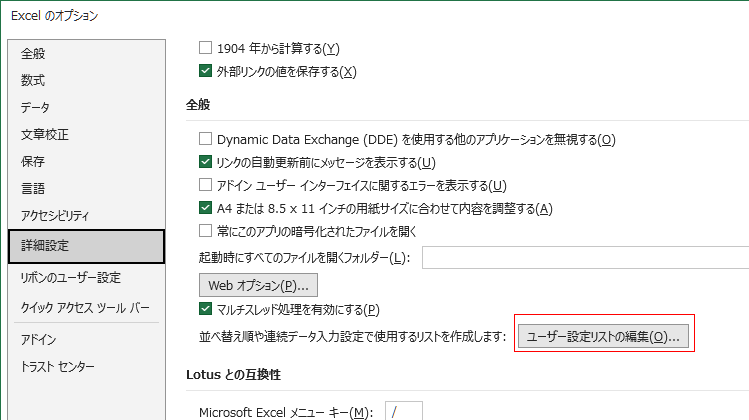Open the Web オプション dialog button
Image resolution: width=749 pixels, height=420 pixels.
pyautogui.click(x=258, y=285)
